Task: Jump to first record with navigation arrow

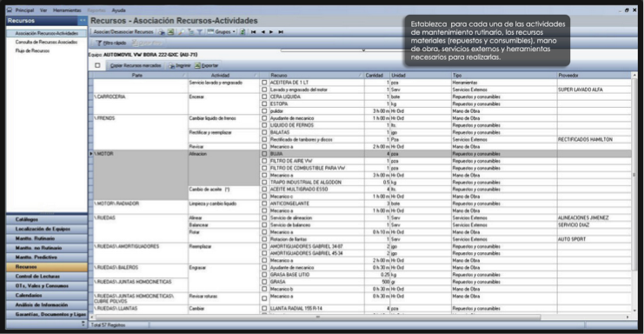Action: (x=254, y=31)
